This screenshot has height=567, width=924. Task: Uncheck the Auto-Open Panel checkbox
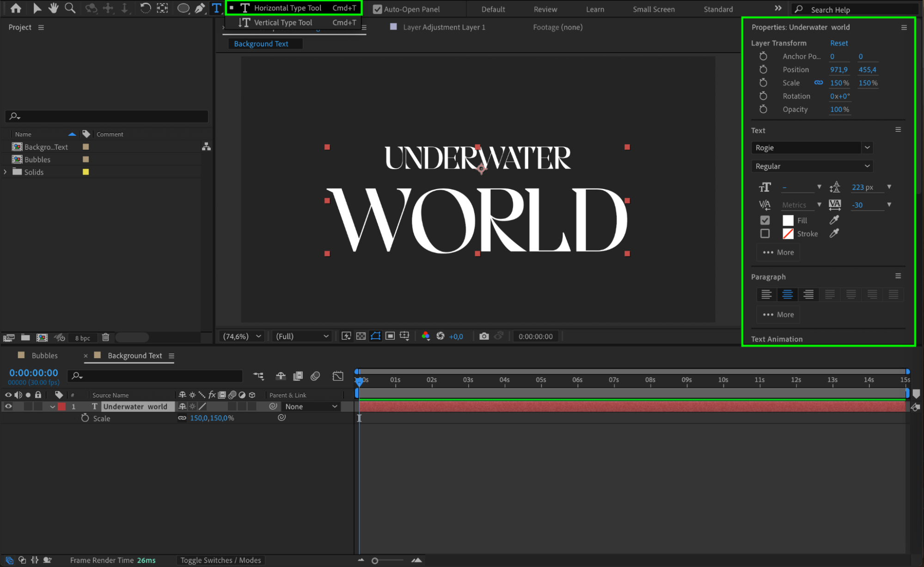378,9
